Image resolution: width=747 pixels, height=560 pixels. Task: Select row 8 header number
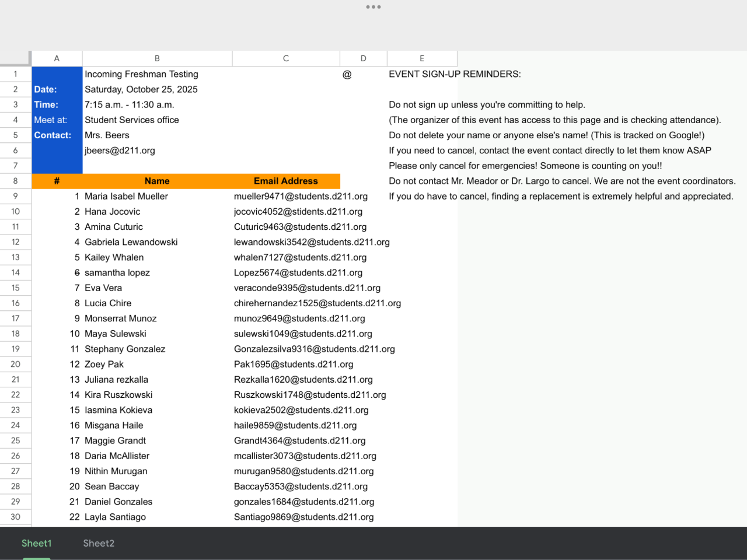coord(15,181)
